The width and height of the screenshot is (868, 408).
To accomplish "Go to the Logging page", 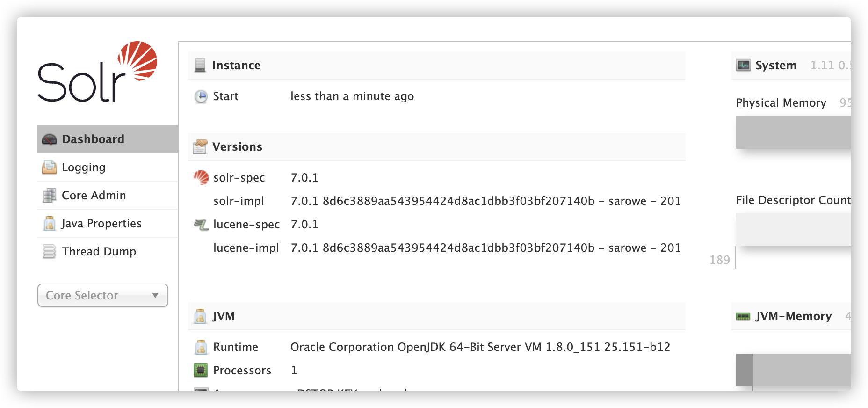I will 84,168.
